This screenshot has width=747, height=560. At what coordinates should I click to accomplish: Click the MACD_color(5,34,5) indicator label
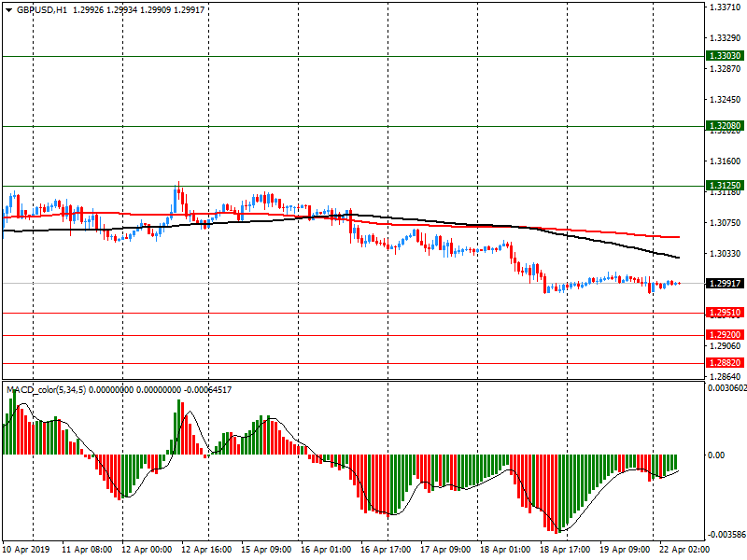(x=58, y=389)
